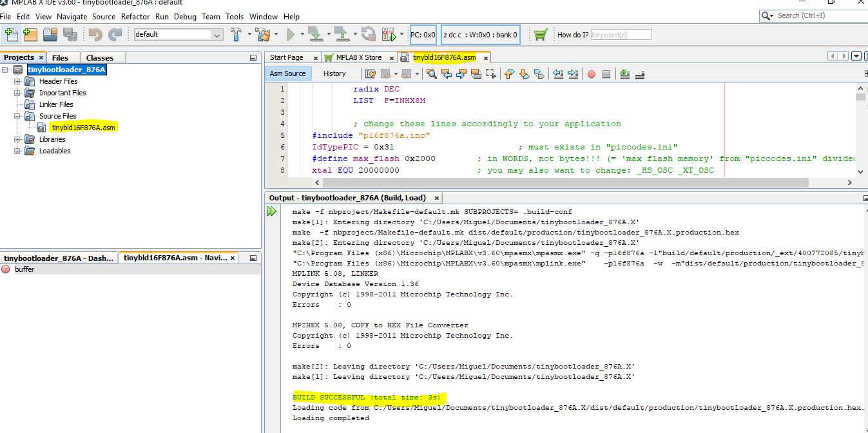This screenshot has height=433, width=868.
Task: Open the Debug menu
Action: click(185, 16)
